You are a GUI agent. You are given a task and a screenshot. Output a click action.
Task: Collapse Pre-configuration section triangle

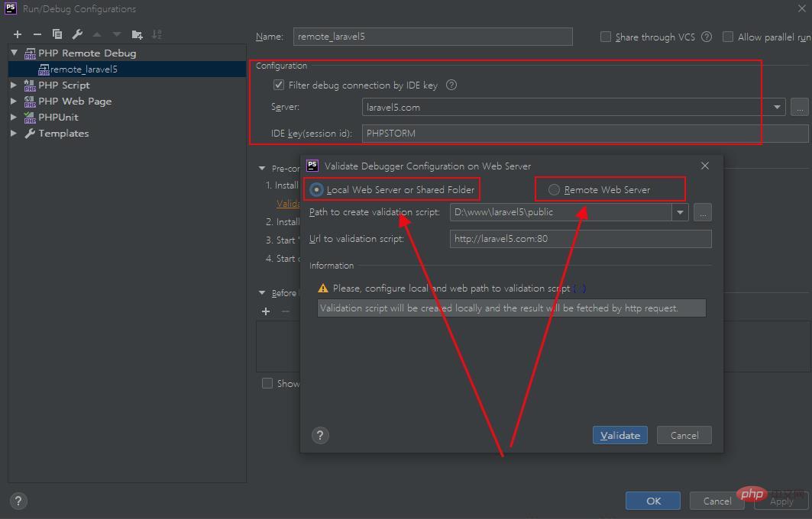coord(262,168)
